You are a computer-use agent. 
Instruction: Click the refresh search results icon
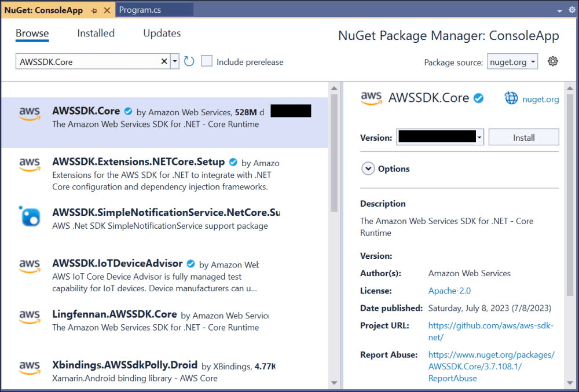189,61
